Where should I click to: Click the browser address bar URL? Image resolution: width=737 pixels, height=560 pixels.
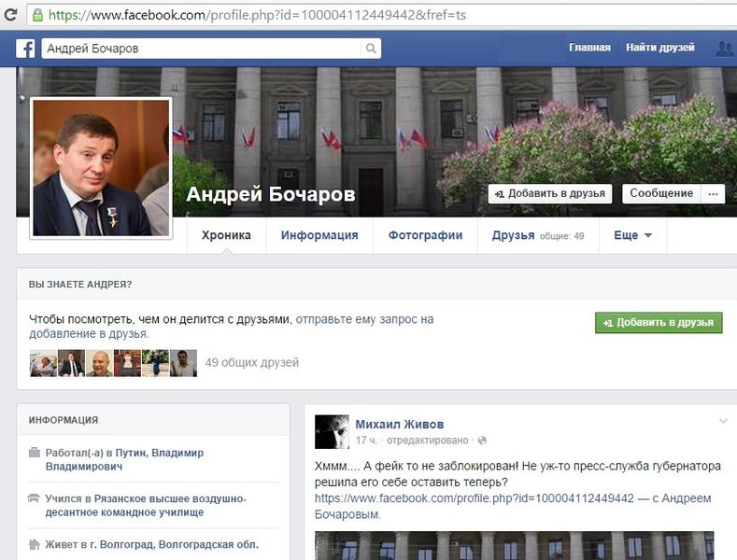(257, 15)
